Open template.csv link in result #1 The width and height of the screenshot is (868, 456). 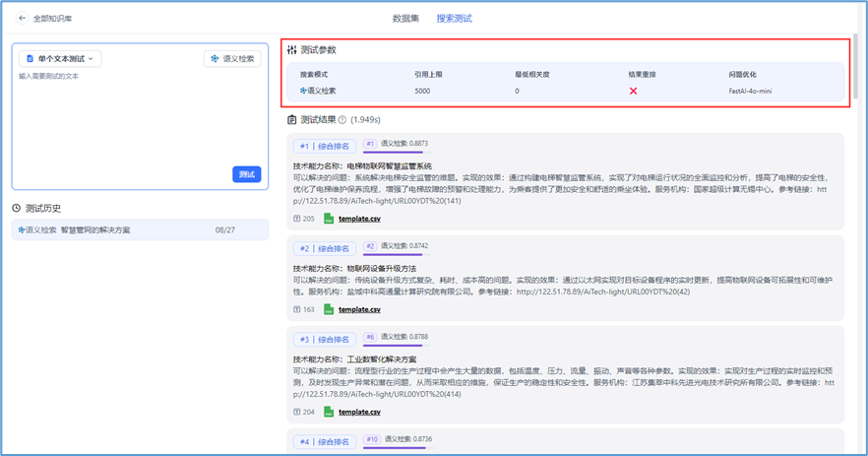(x=359, y=219)
